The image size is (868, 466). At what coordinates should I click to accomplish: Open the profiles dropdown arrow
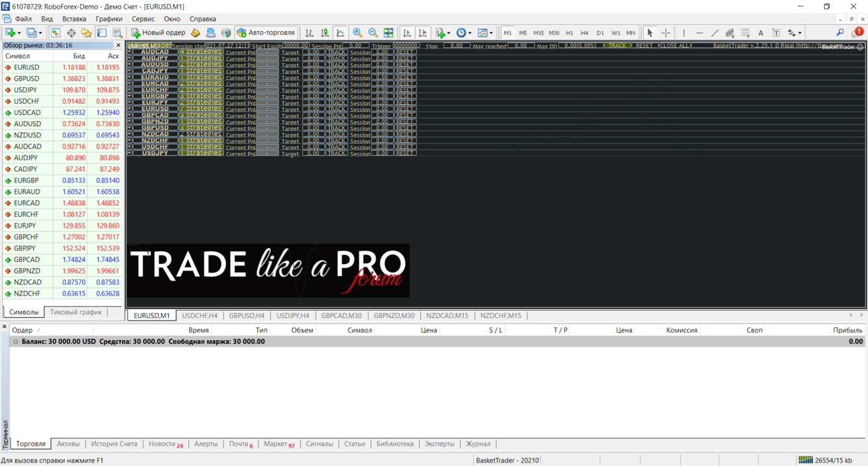pyautogui.click(x=40, y=32)
